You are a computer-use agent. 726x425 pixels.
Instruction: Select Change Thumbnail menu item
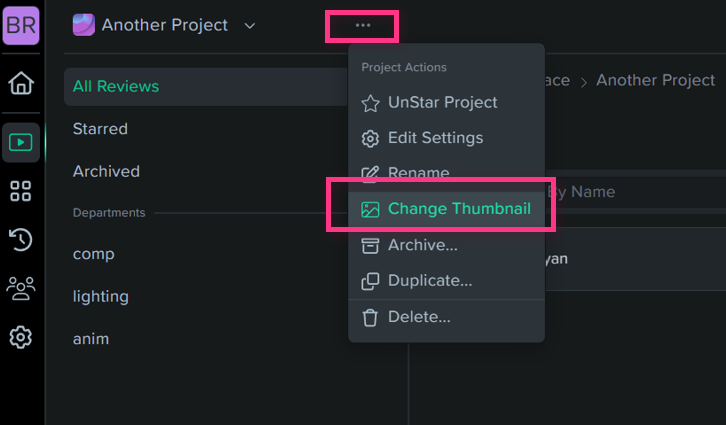(x=446, y=209)
